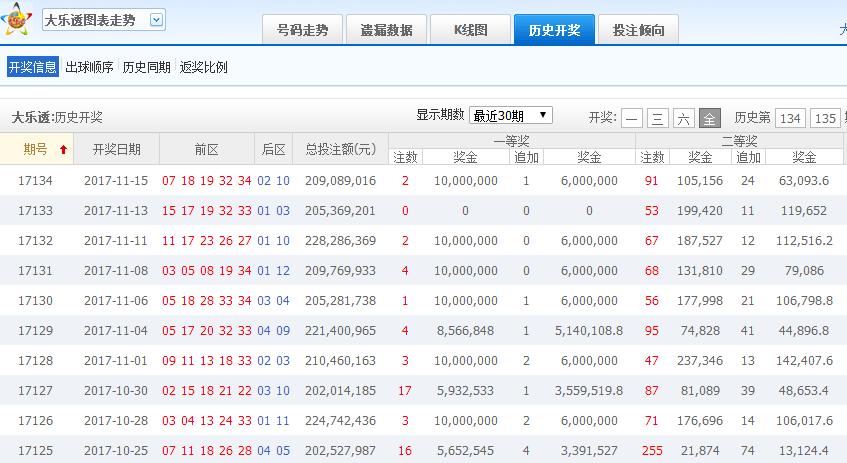Click the 二等奖 header cell

tap(740, 141)
